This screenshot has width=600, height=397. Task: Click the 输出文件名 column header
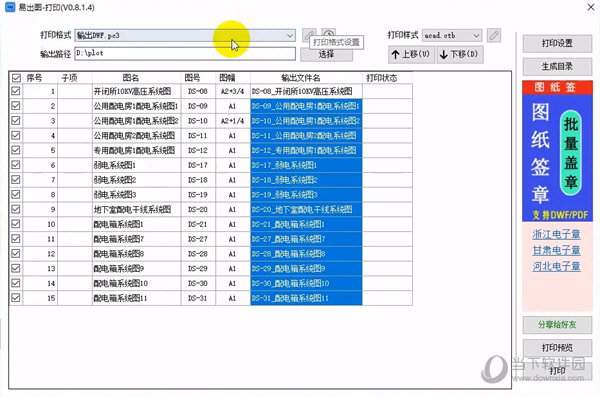tap(306, 78)
